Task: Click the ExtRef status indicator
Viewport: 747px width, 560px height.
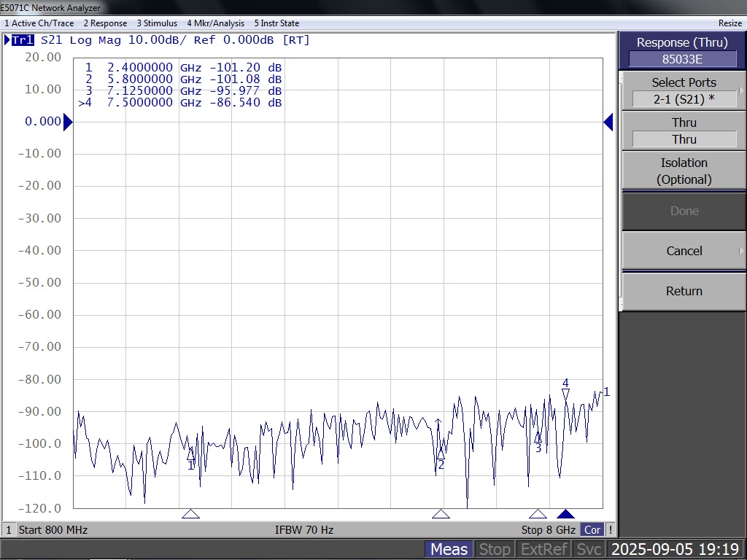Action: tap(544, 549)
